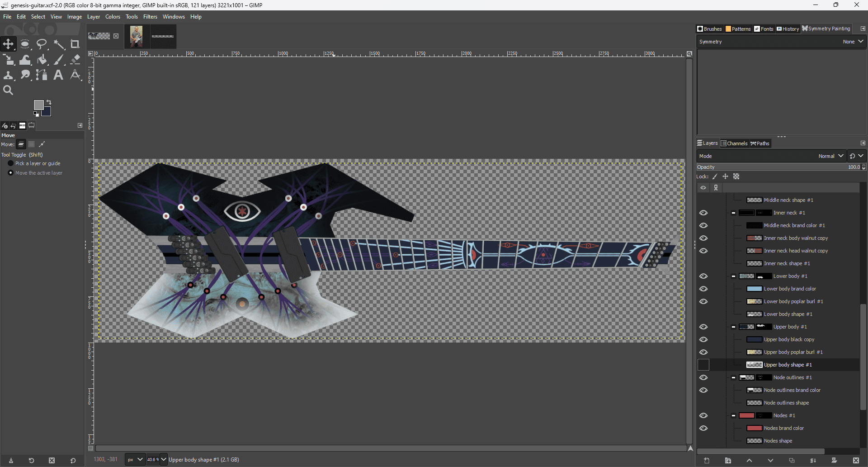Create a new layer with the bottom panel icon

[707, 461]
